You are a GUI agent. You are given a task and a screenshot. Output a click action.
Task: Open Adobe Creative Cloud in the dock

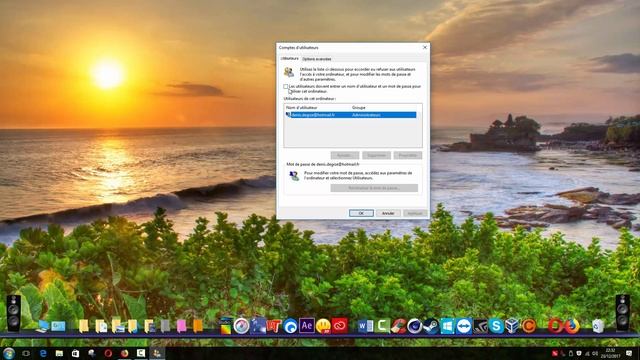pyautogui.click(x=340, y=326)
